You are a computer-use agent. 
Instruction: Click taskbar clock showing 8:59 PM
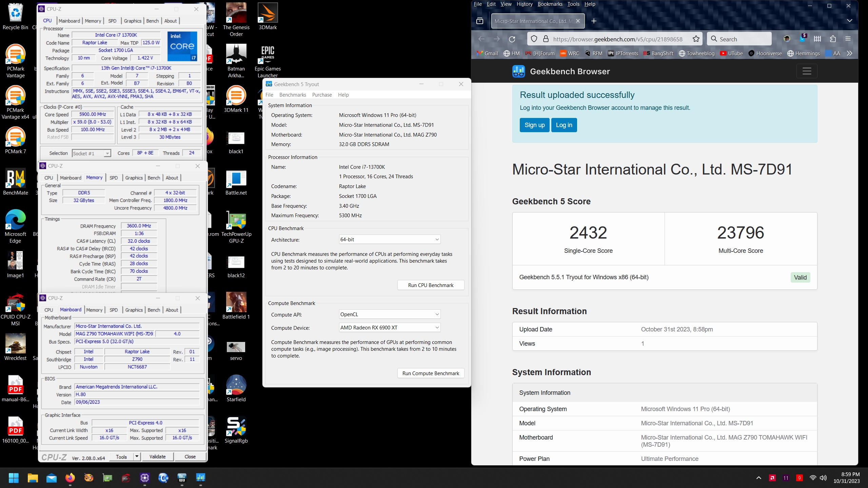pos(846,478)
